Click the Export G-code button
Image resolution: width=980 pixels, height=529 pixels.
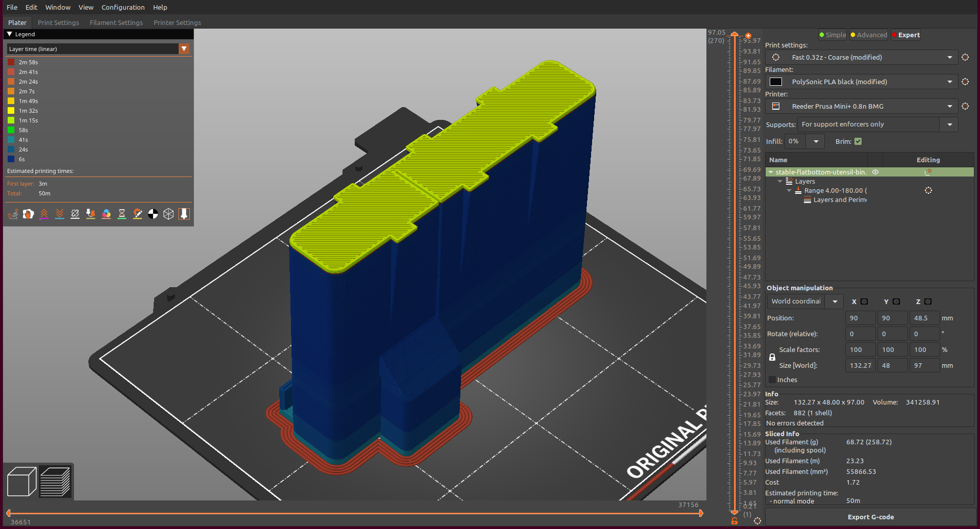pos(870,517)
